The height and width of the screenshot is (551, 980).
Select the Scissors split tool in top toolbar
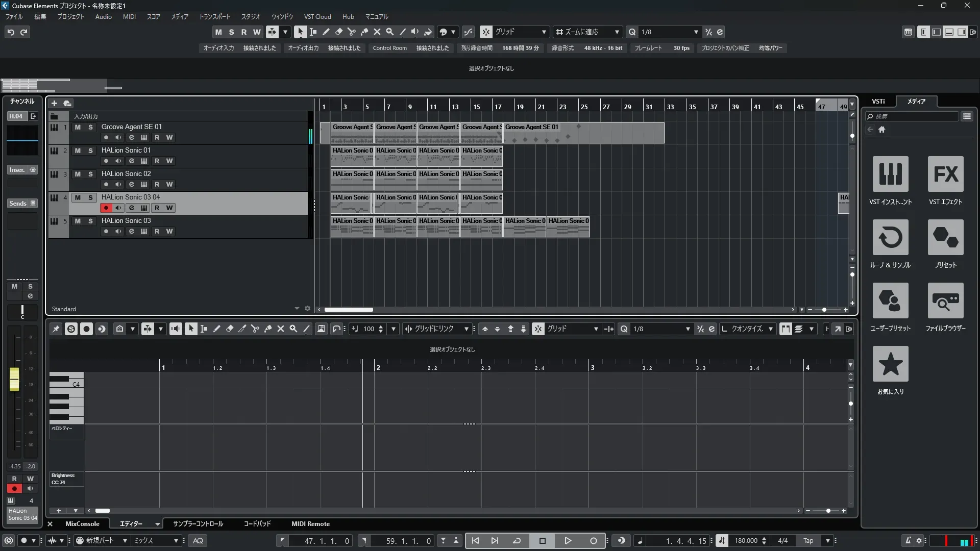pyautogui.click(x=351, y=32)
